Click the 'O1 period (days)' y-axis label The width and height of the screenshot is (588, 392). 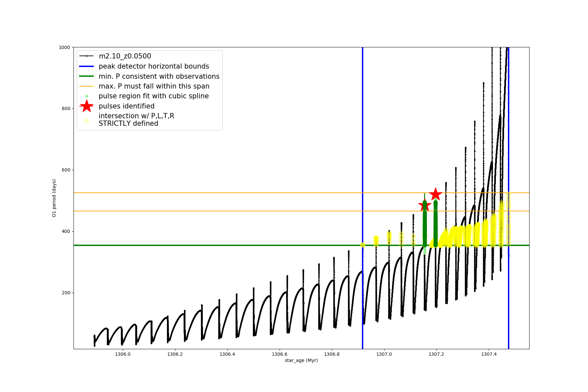pos(54,198)
